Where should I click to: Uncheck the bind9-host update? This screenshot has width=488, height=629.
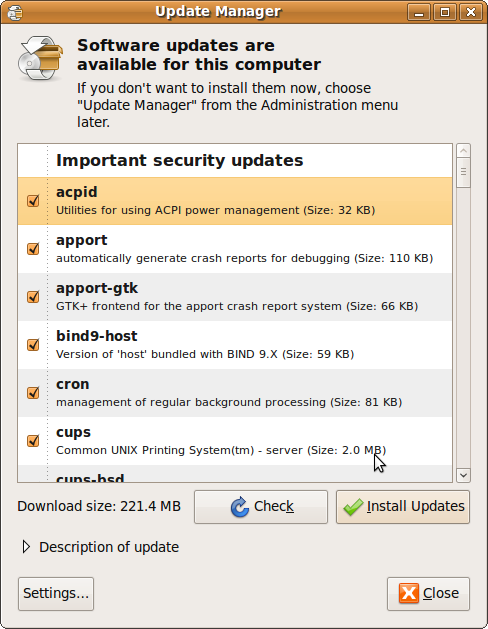[x=33, y=345]
